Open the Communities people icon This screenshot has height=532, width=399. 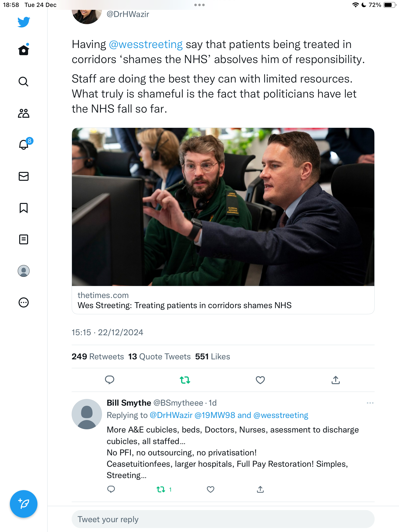click(24, 113)
